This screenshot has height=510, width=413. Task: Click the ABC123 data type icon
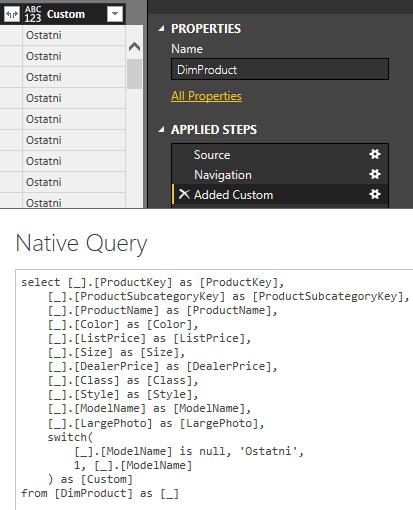pyautogui.click(x=33, y=14)
